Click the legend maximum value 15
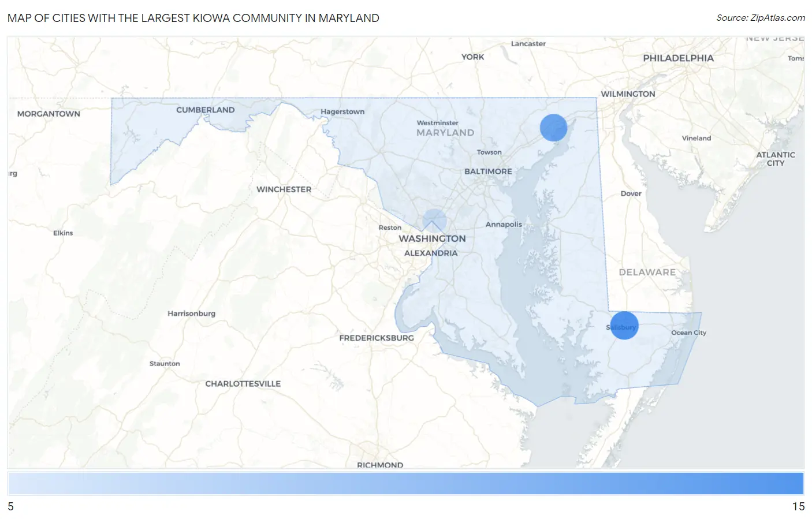The width and height of the screenshot is (812, 519). coord(798,506)
